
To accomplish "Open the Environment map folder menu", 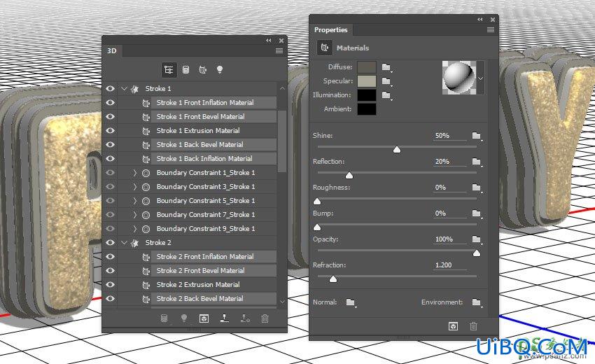I will [477, 302].
